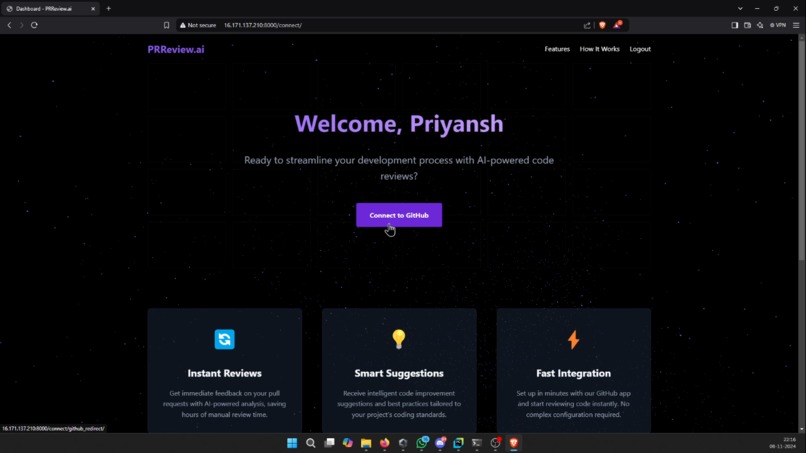
Task: Click the Instant Reviews card heading
Action: [225, 373]
